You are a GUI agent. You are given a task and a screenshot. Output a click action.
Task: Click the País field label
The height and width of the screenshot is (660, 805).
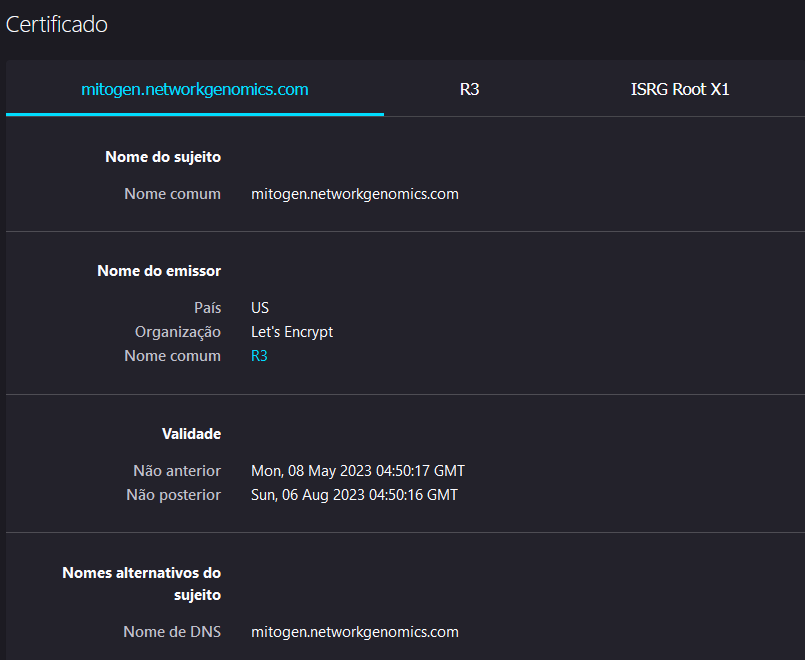click(x=207, y=307)
